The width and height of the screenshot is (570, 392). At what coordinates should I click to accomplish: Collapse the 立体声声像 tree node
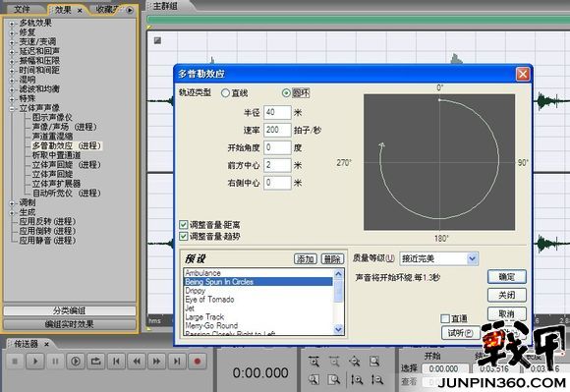pyautogui.click(x=12, y=109)
